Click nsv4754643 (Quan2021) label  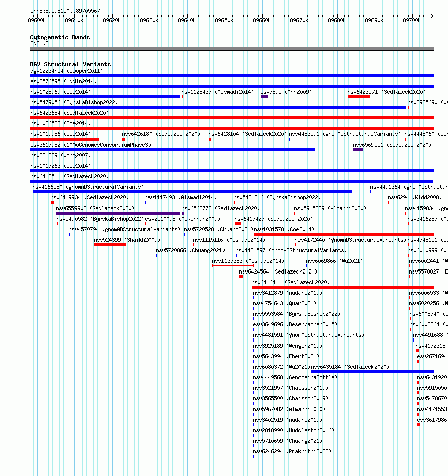pos(284,303)
